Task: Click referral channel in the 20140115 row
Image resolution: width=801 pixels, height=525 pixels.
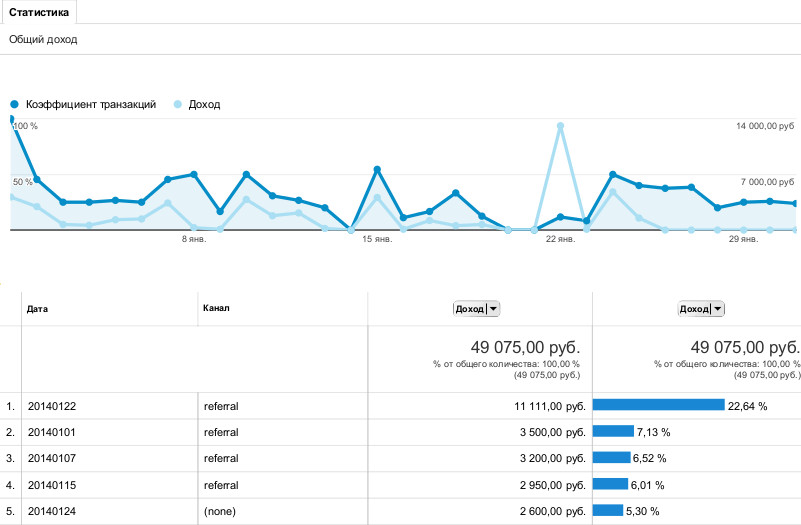Action: (x=221, y=485)
